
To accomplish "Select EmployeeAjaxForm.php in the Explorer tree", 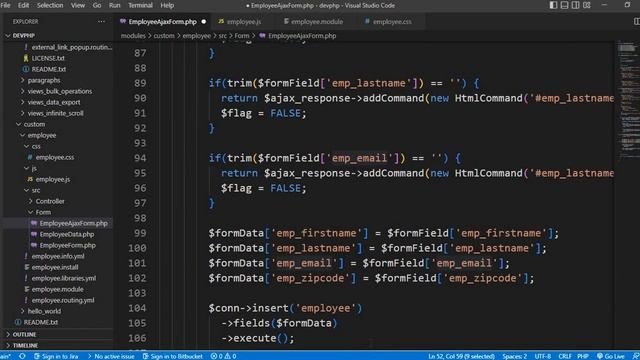I will [73, 223].
